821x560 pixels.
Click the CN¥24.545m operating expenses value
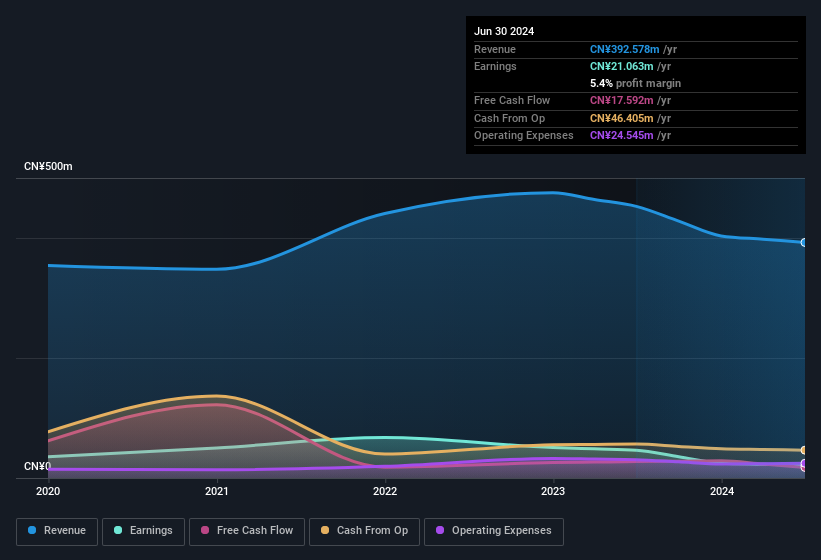(622, 136)
